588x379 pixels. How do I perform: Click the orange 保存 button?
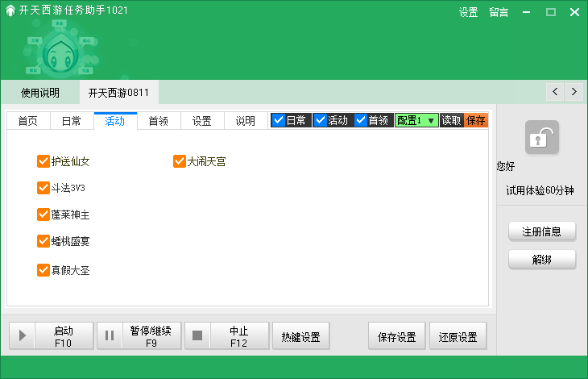pyautogui.click(x=476, y=121)
